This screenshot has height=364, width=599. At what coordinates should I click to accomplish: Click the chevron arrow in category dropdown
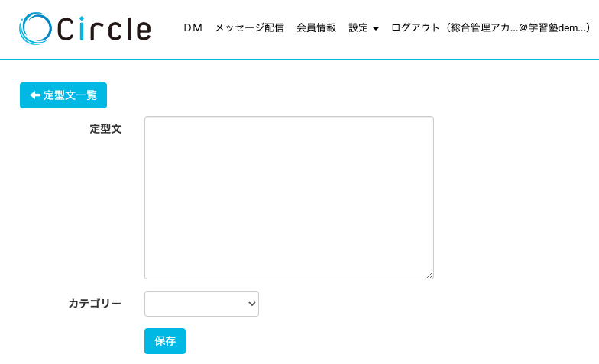pos(252,304)
